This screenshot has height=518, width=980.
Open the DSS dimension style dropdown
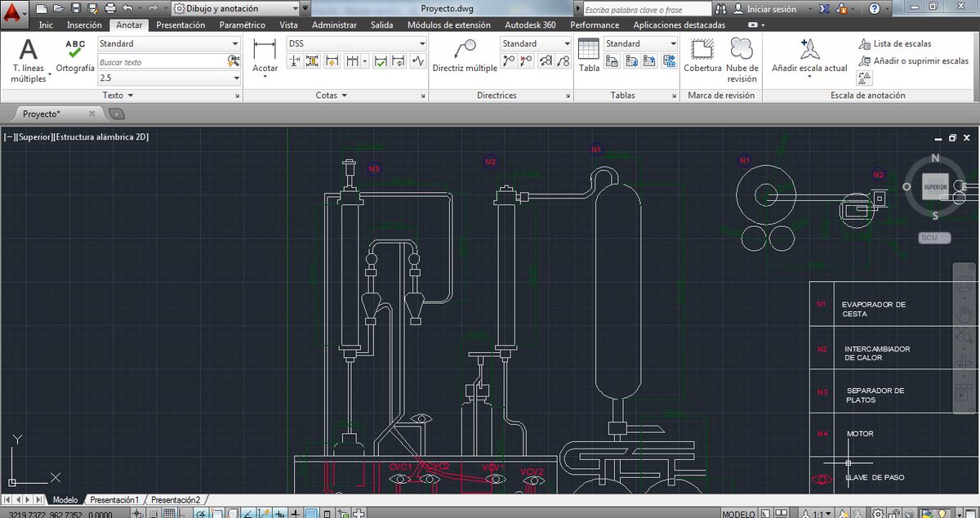(x=356, y=43)
